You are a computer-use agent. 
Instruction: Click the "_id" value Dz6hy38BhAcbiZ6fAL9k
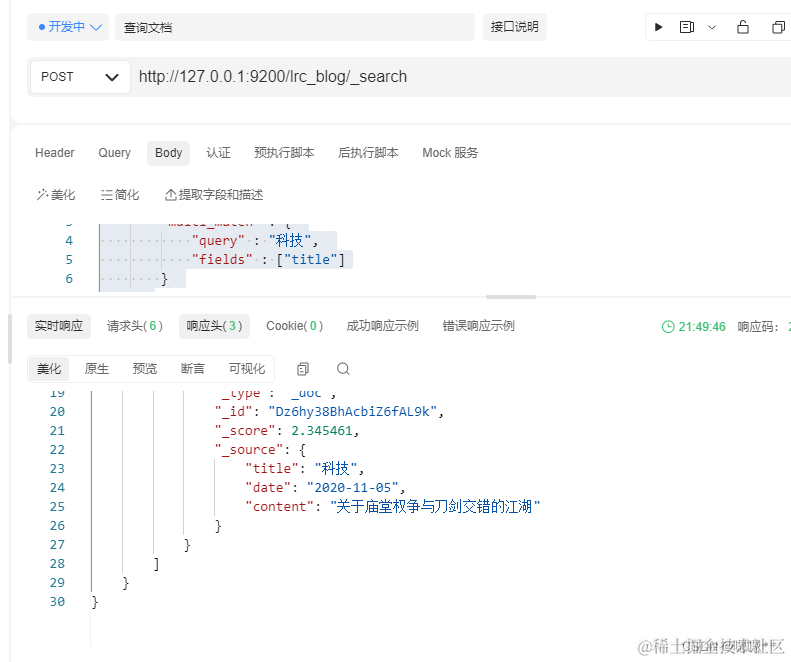click(352, 412)
